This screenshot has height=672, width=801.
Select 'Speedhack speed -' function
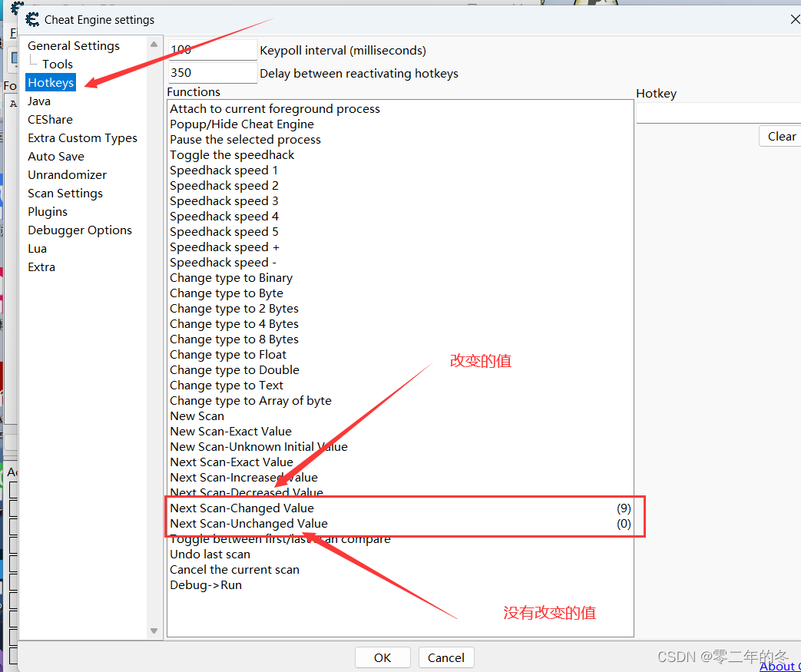click(x=400, y=262)
